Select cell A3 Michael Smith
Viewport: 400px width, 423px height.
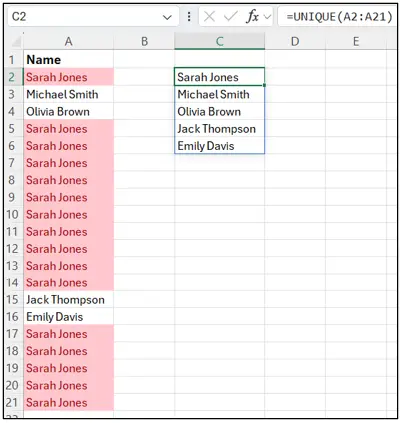[68, 94]
